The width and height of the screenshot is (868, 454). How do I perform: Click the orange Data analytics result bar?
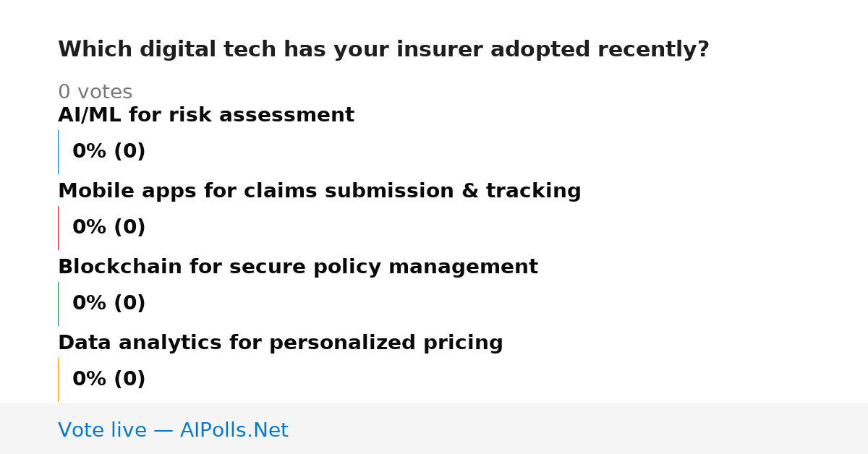pyautogui.click(x=59, y=380)
